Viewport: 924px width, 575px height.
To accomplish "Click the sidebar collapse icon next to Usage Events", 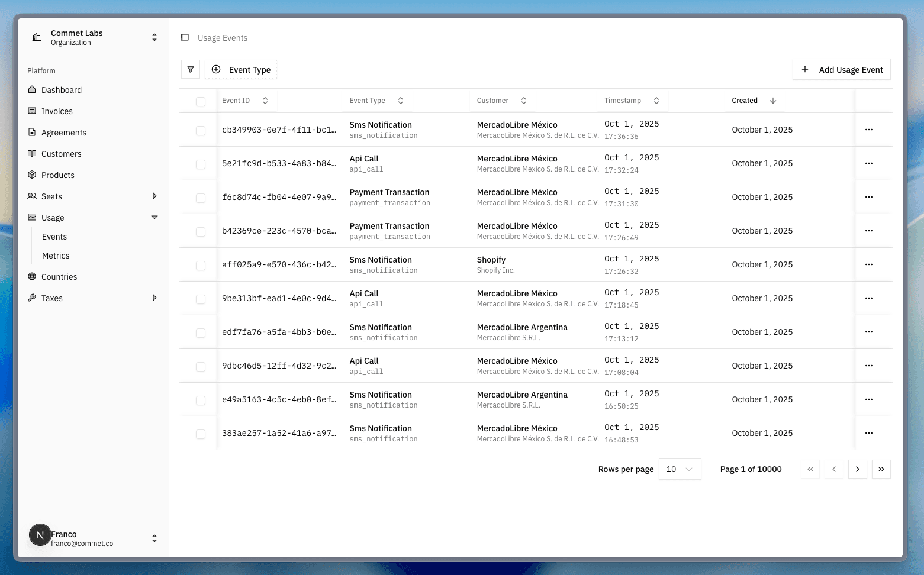I will click(x=185, y=37).
